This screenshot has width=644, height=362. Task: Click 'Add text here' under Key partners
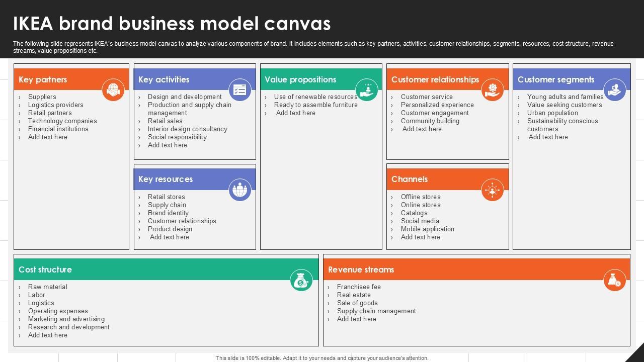[48, 137]
